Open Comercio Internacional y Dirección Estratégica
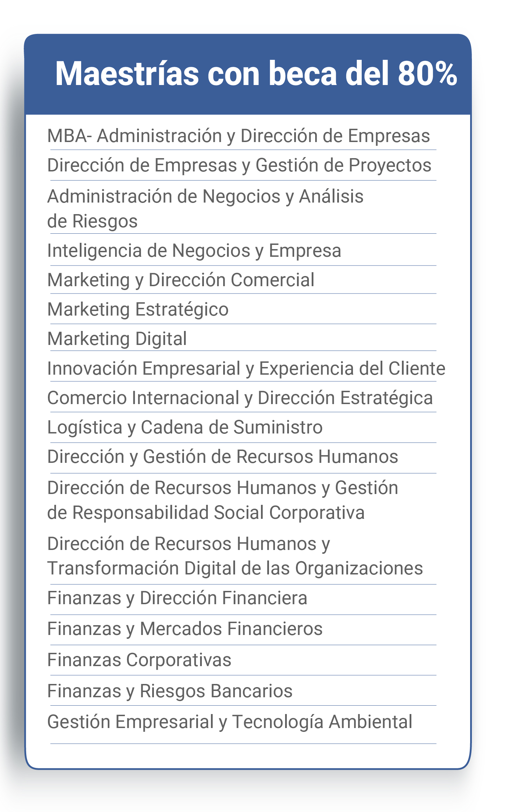 [240, 398]
